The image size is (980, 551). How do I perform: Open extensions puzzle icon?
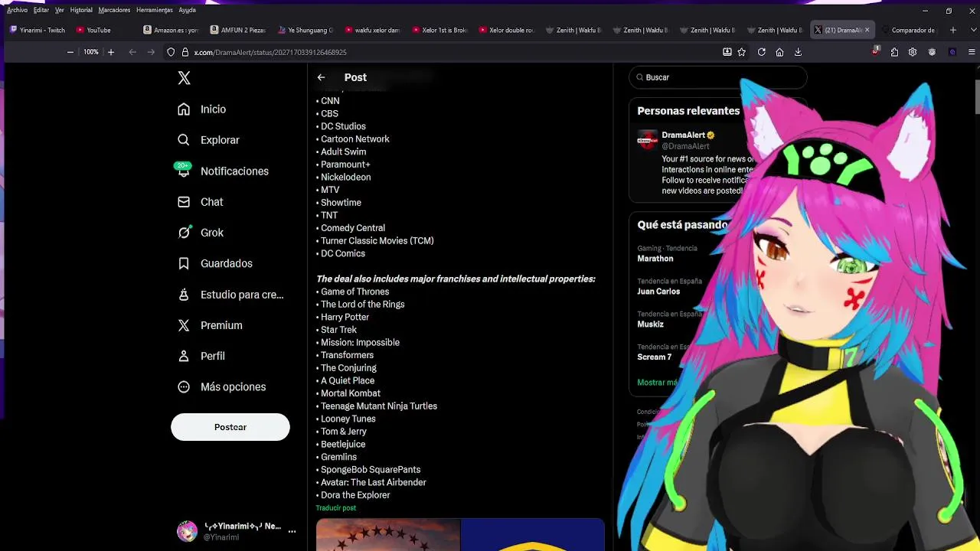[x=894, y=52]
